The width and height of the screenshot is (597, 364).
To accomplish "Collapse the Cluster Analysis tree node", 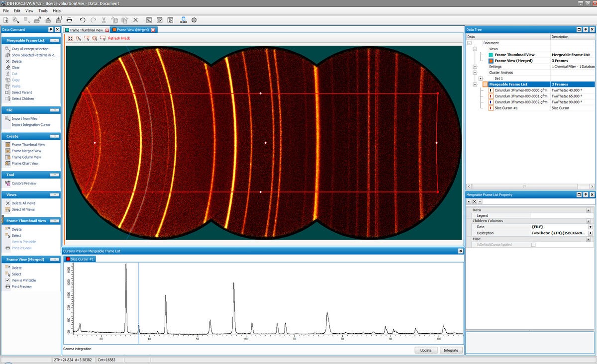I will pyautogui.click(x=475, y=73).
